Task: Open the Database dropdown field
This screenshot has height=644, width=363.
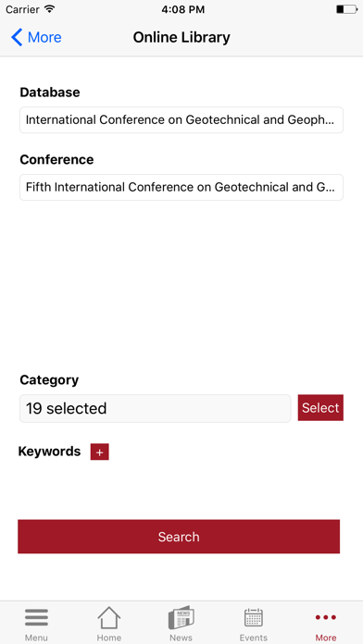Action: (181, 120)
